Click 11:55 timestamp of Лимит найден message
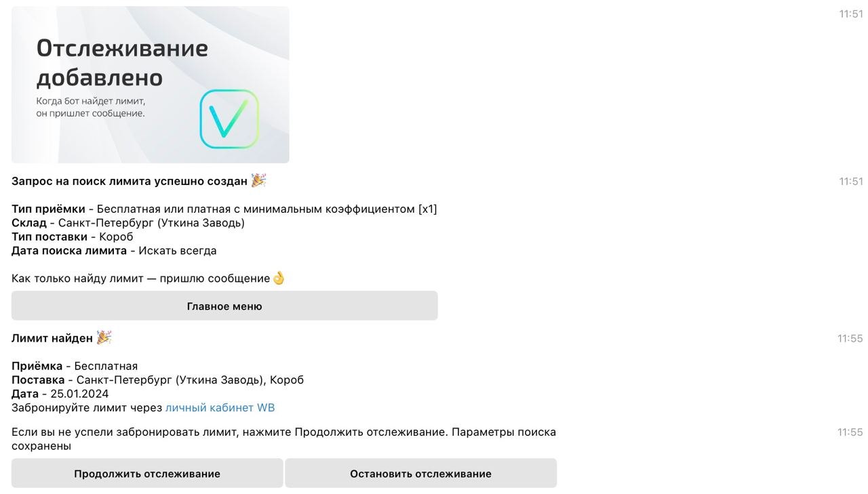This screenshot has height=494, width=868. pos(850,338)
